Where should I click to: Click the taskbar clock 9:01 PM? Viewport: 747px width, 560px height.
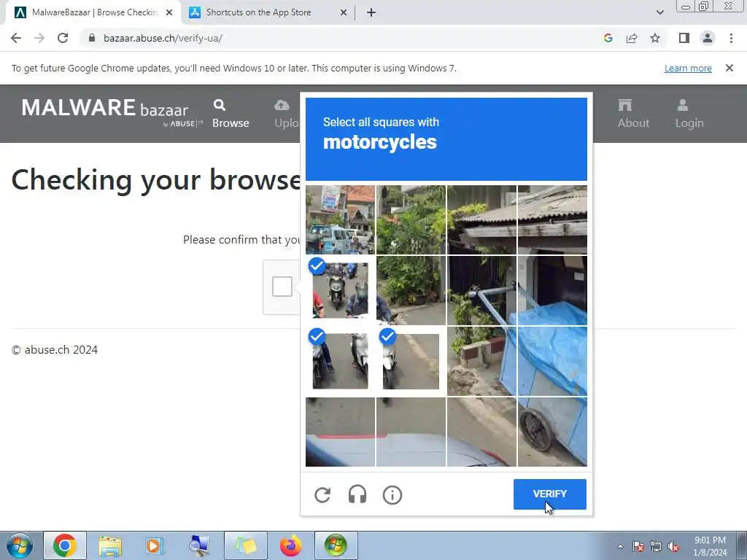[x=710, y=546]
